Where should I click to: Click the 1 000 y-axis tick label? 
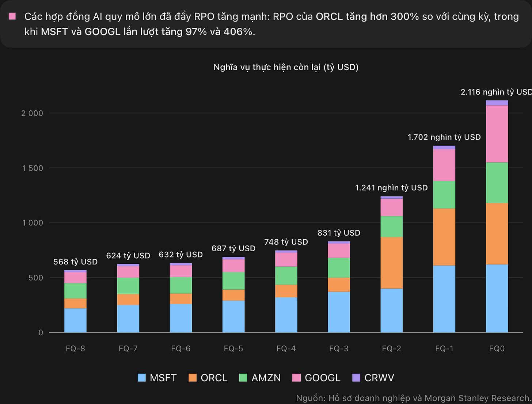[x=33, y=223]
